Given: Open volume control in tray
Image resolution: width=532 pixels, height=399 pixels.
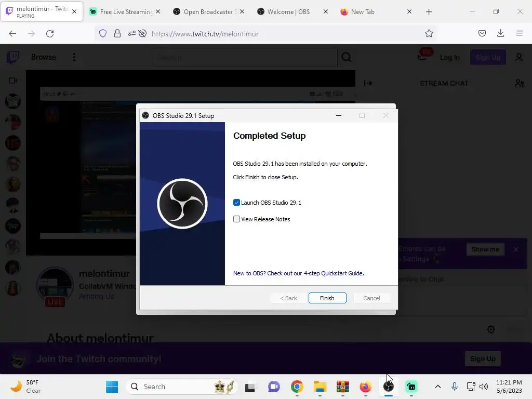Looking at the screenshot, I should coord(484,387).
